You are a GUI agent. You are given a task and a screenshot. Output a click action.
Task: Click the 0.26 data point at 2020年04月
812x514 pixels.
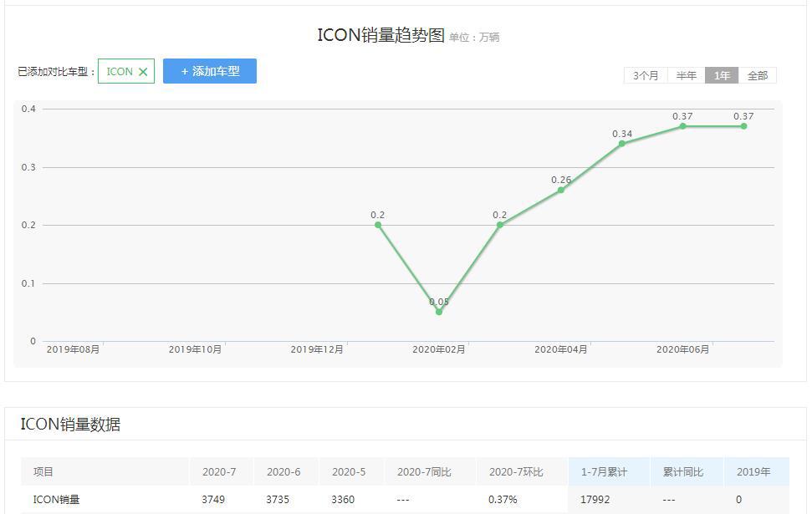(561, 190)
